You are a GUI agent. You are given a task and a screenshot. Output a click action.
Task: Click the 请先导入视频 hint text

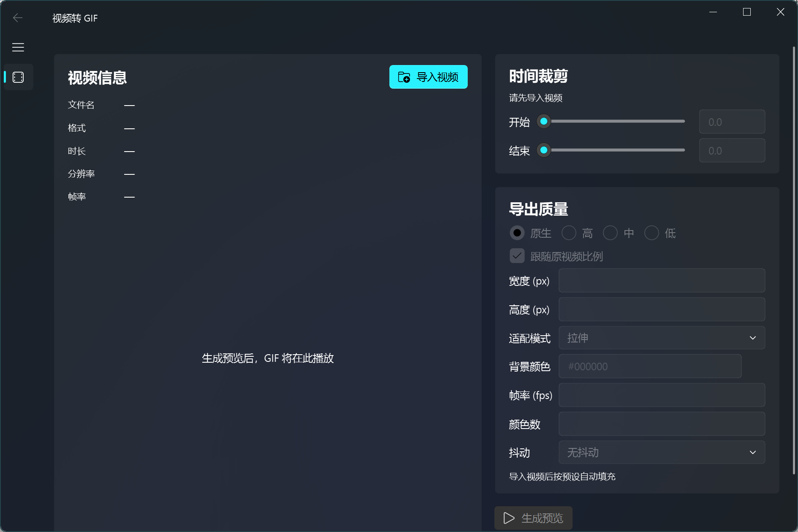[x=536, y=98]
